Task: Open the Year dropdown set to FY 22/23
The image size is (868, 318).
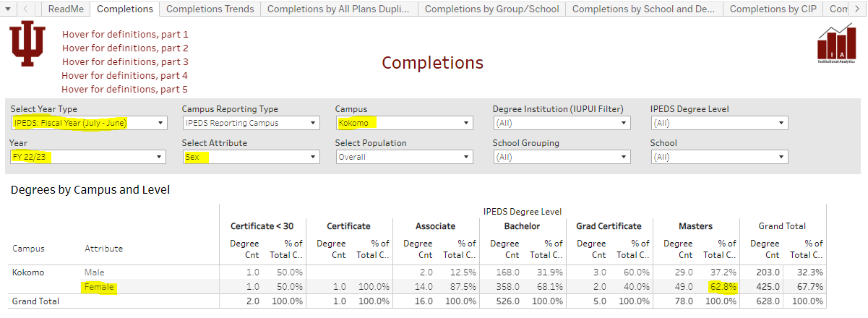Action: coord(88,158)
